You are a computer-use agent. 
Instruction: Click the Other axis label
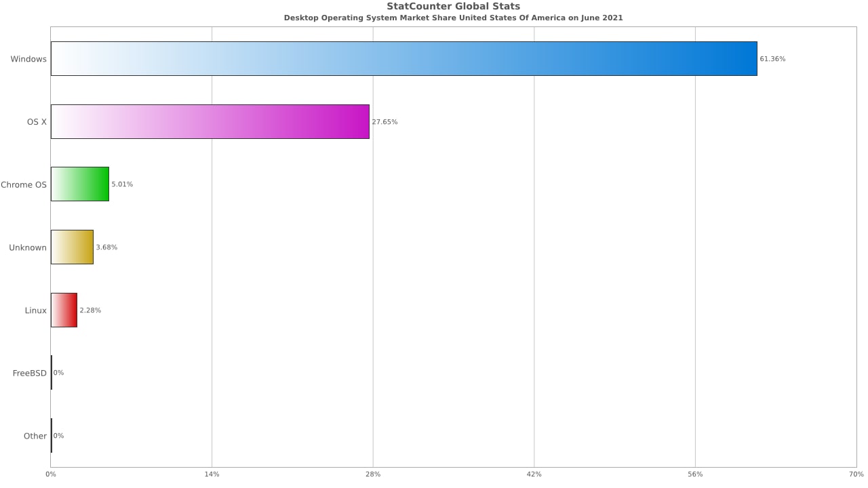35,436
